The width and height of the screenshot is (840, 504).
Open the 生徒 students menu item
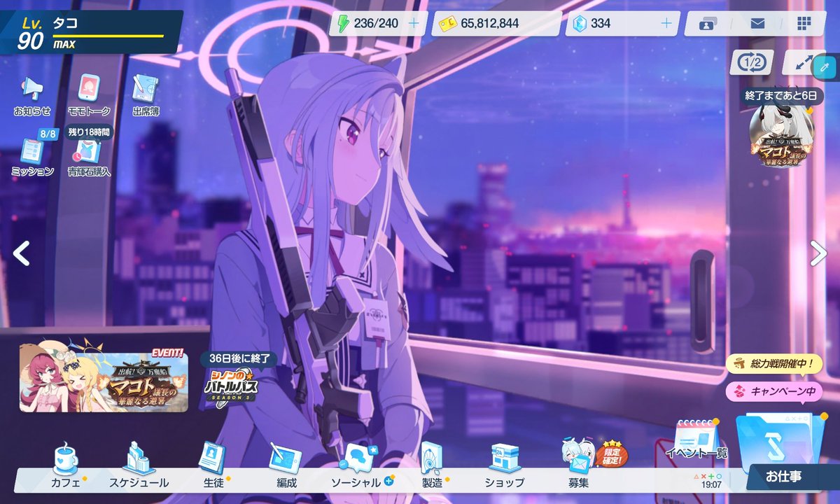(x=213, y=465)
